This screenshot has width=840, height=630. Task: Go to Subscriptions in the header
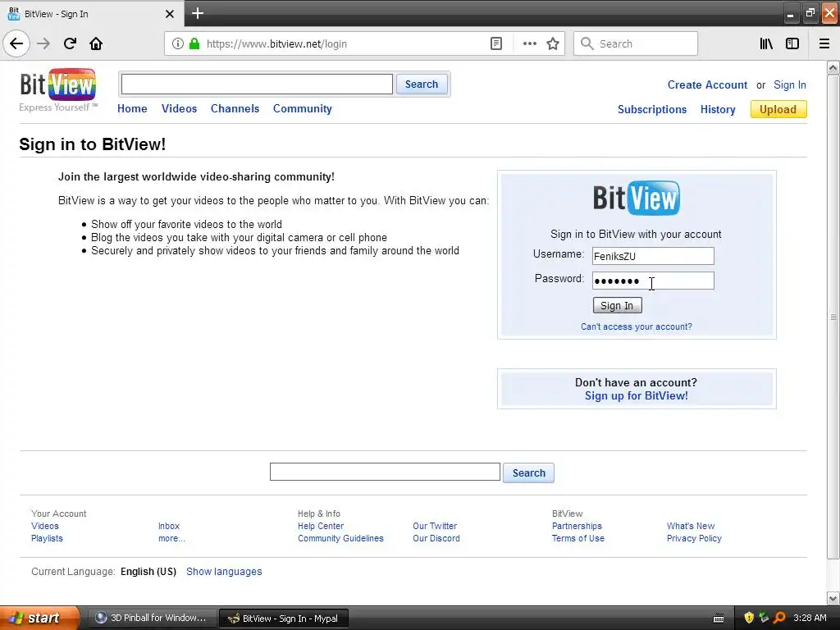point(652,109)
